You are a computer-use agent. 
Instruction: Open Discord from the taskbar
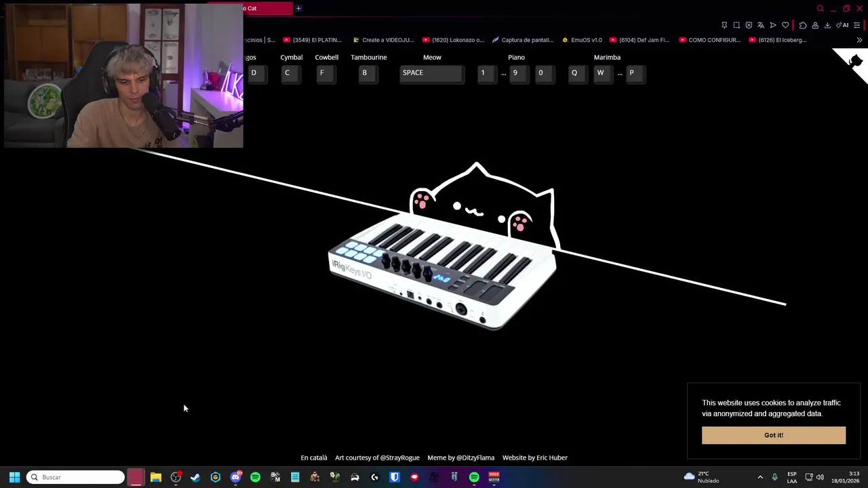click(x=235, y=477)
